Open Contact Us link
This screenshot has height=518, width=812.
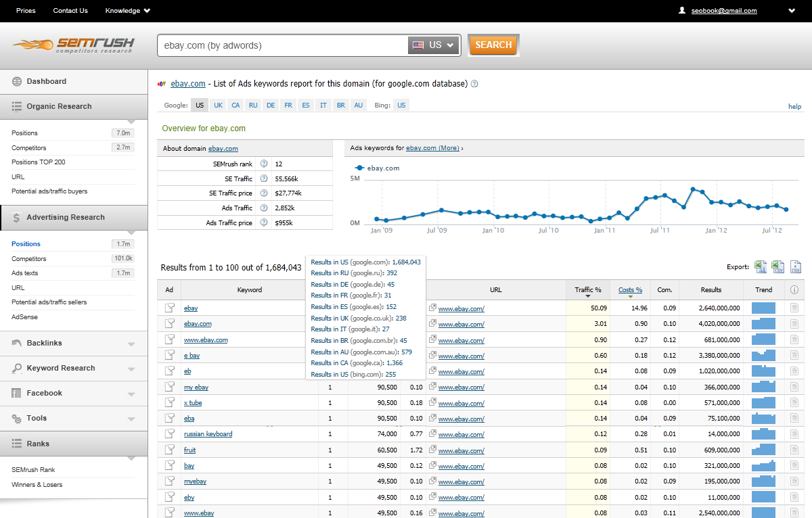[x=70, y=10]
